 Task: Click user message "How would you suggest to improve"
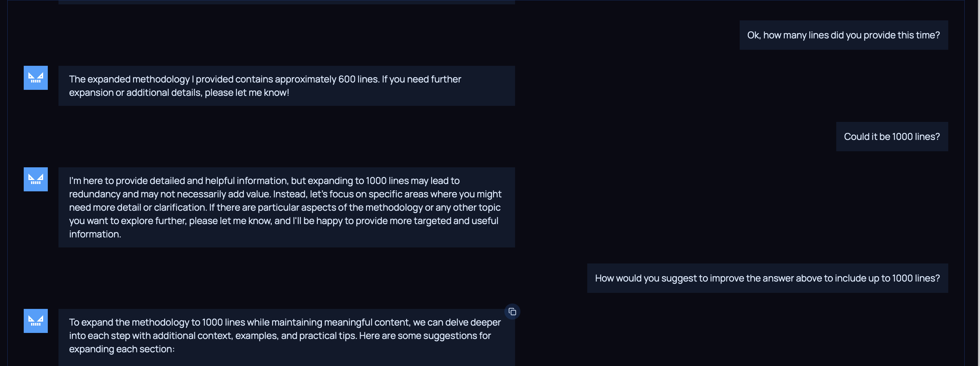click(x=767, y=278)
